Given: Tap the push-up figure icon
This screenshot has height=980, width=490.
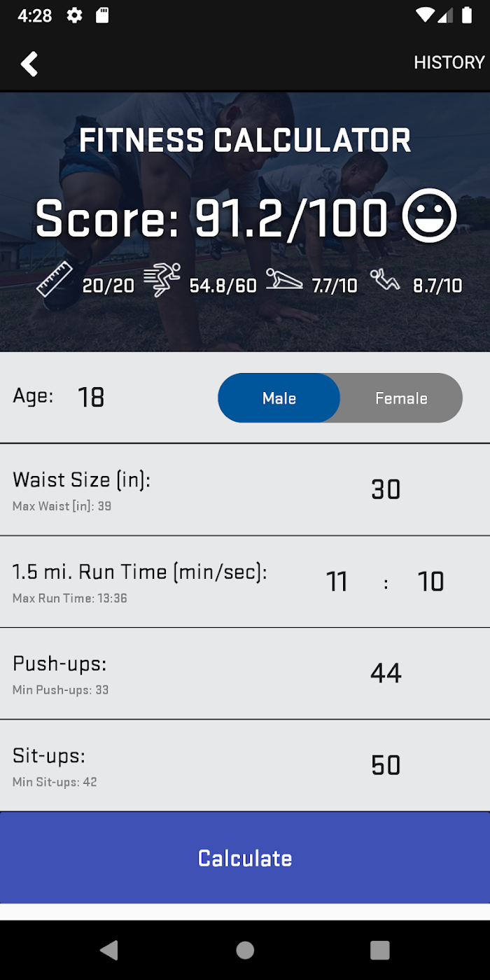Looking at the screenshot, I should click(x=284, y=280).
